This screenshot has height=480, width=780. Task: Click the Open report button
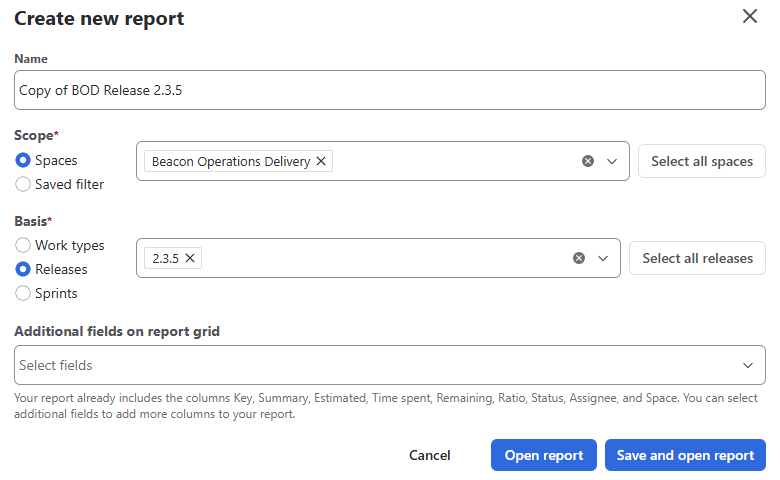pyautogui.click(x=543, y=455)
